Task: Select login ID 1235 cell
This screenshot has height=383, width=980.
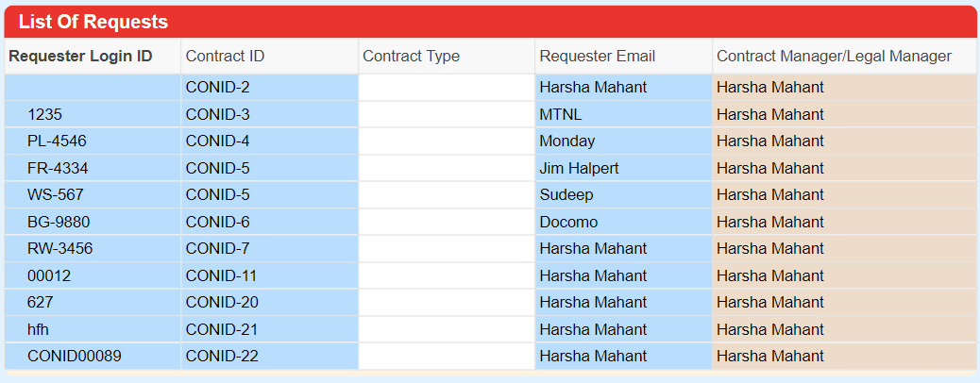Action: click(93, 114)
